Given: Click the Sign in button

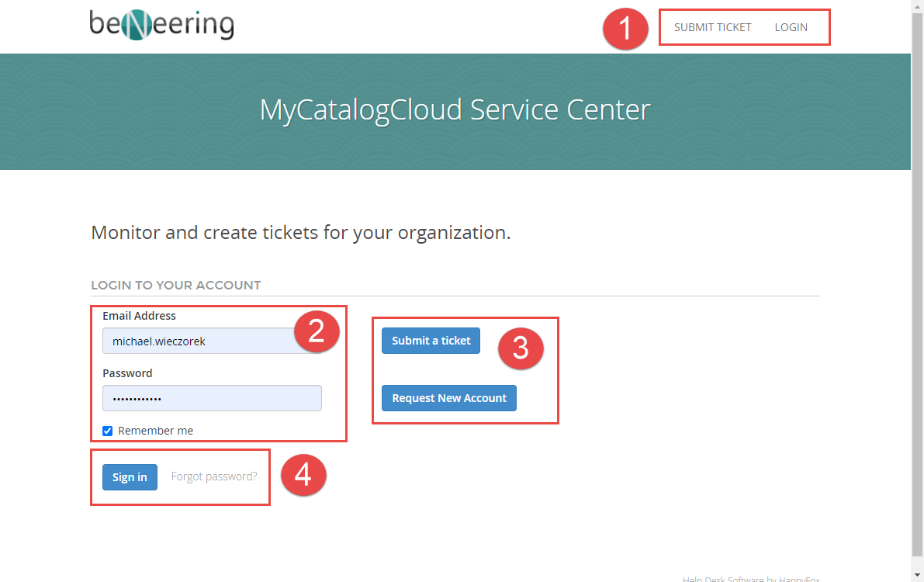Looking at the screenshot, I should tap(130, 477).
